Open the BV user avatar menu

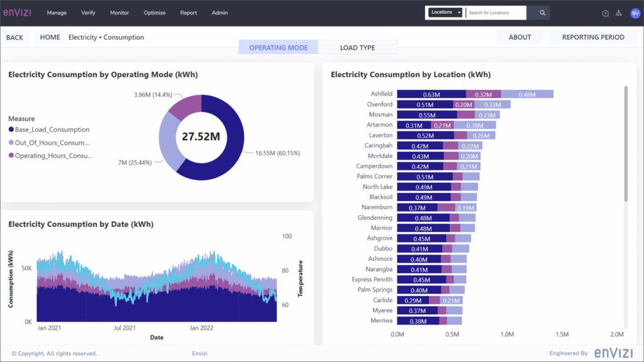point(635,13)
